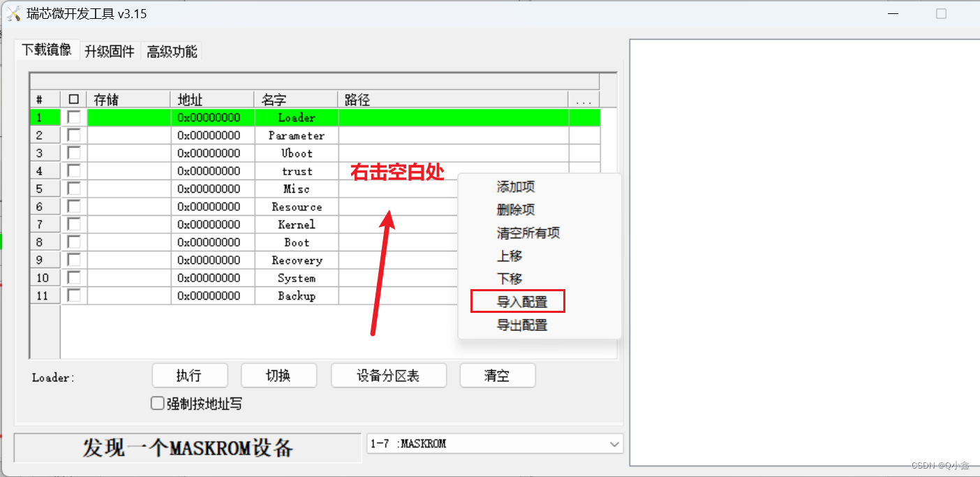This screenshot has width=980, height=477.
Task: Click the path browse cell for Parameter row
Action: click(x=584, y=135)
